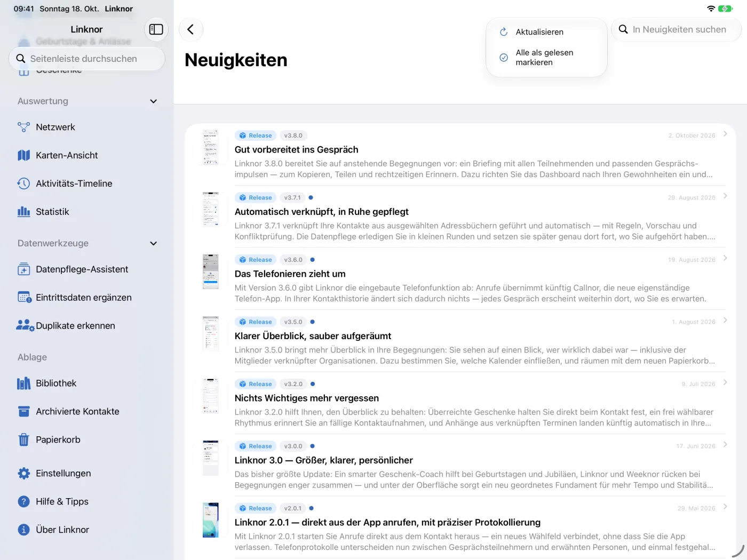Open the Papierkorb trash icon

(x=23, y=440)
